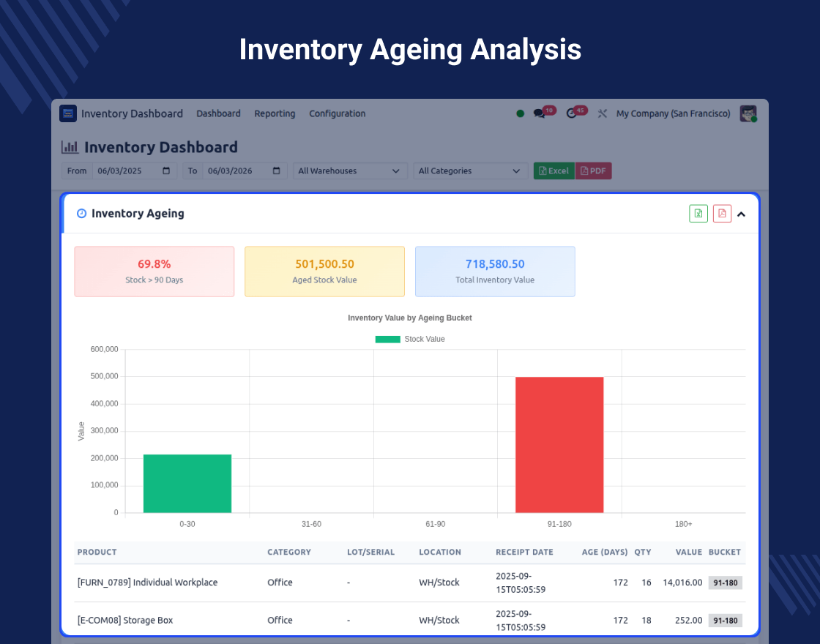The height and width of the screenshot is (644, 820).
Task: Click the VALUE column header
Action: point(689,552)
